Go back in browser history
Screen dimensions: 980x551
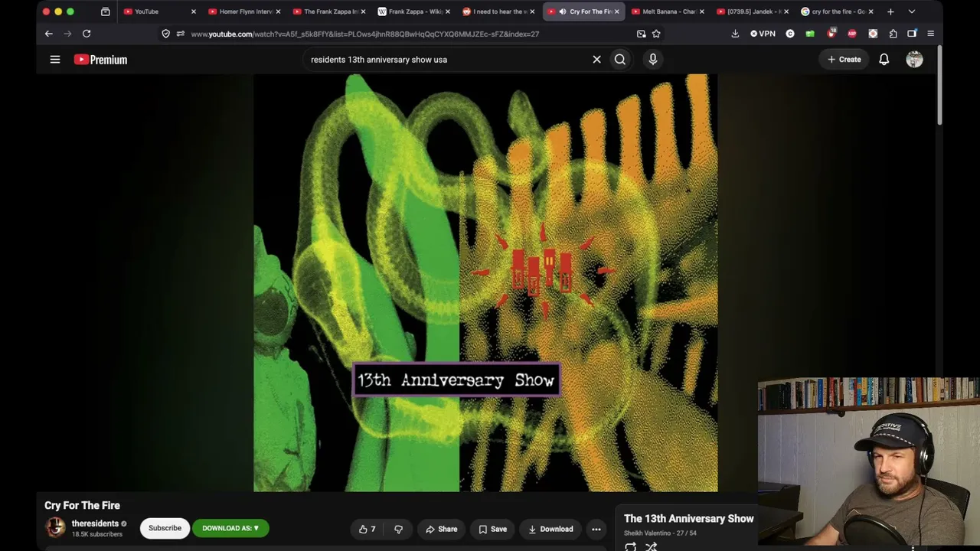click(x=48, y=34)
